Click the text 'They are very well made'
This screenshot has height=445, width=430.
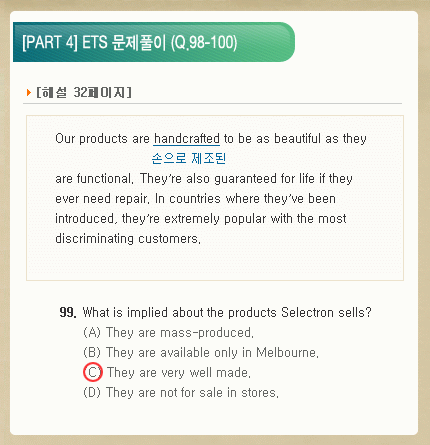pos(179,372)
